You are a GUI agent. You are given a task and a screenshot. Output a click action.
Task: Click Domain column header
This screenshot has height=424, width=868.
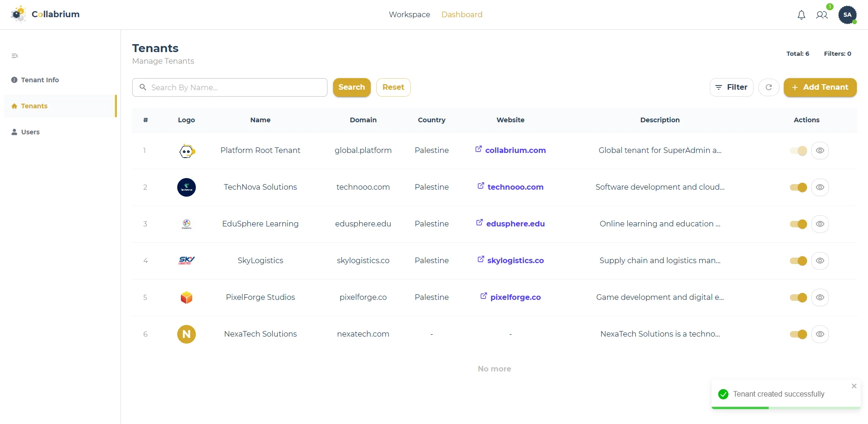(363, 120)
